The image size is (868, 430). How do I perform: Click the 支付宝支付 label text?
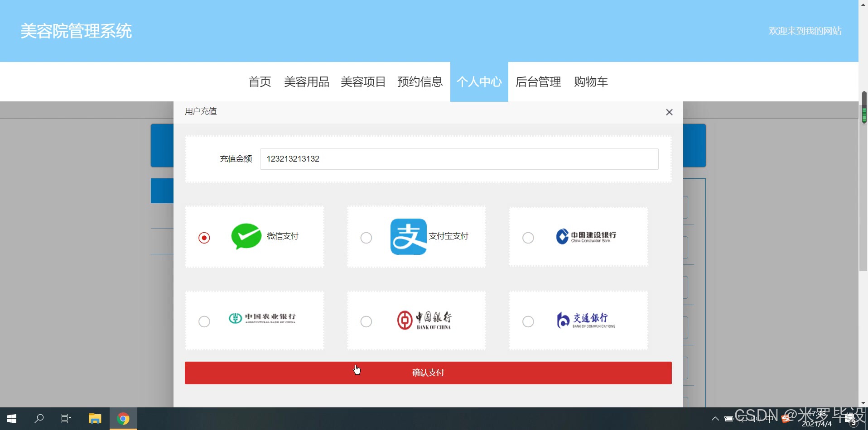coord(448,236)
